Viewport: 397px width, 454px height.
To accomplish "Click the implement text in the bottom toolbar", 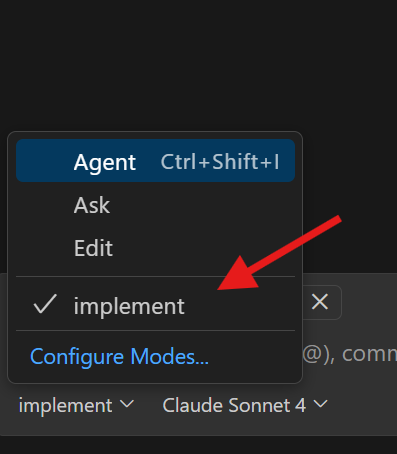I will coord(65,405).
